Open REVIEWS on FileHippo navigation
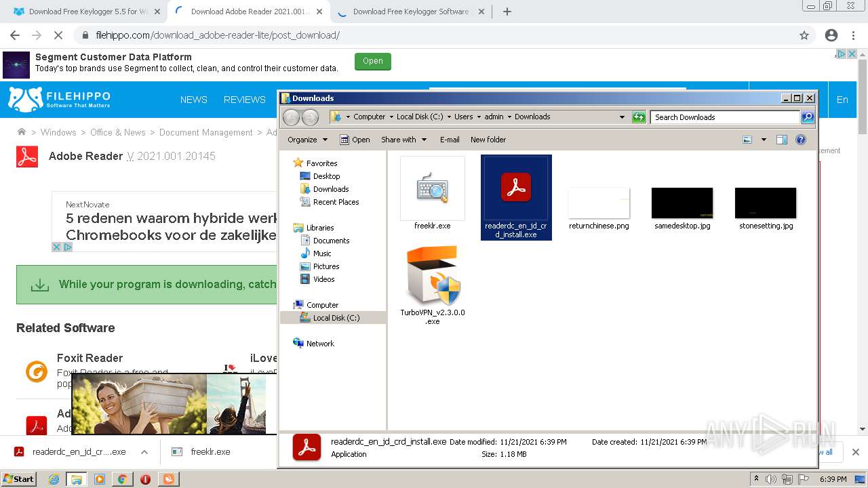Image resolution: width=868 pixels, height=488 pixels. click(245, 100)
